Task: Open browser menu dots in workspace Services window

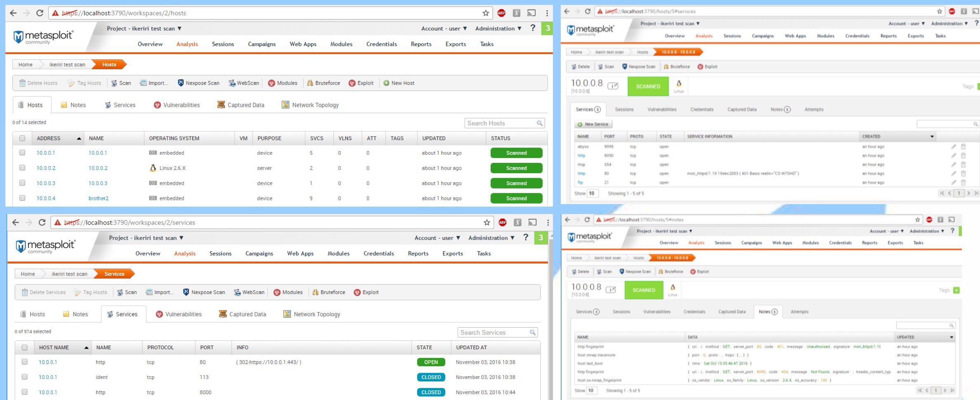Action: point(548,223)
